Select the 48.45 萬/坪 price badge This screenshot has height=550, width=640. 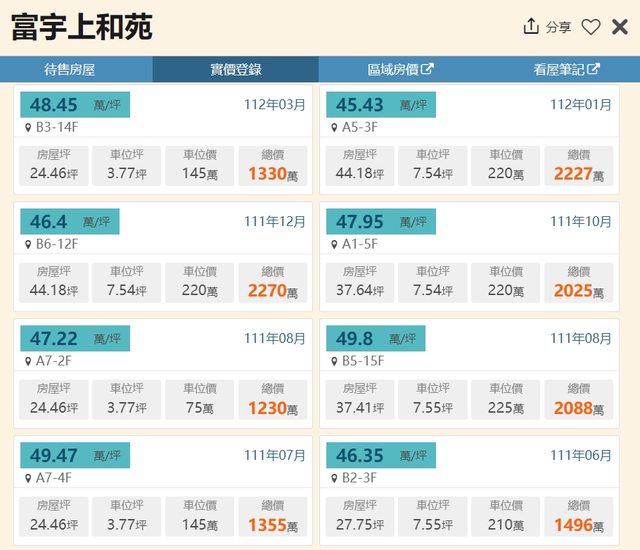(74, 105)
